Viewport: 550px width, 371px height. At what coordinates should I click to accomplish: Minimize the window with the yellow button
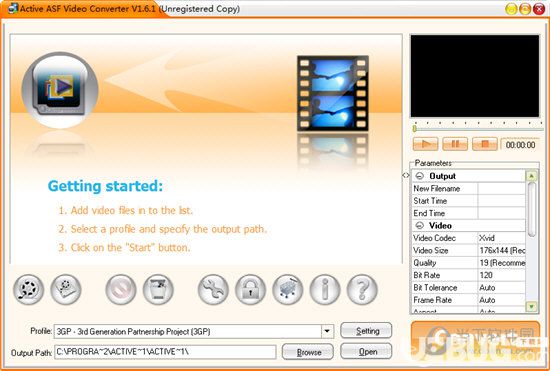(x=511, y=9)
